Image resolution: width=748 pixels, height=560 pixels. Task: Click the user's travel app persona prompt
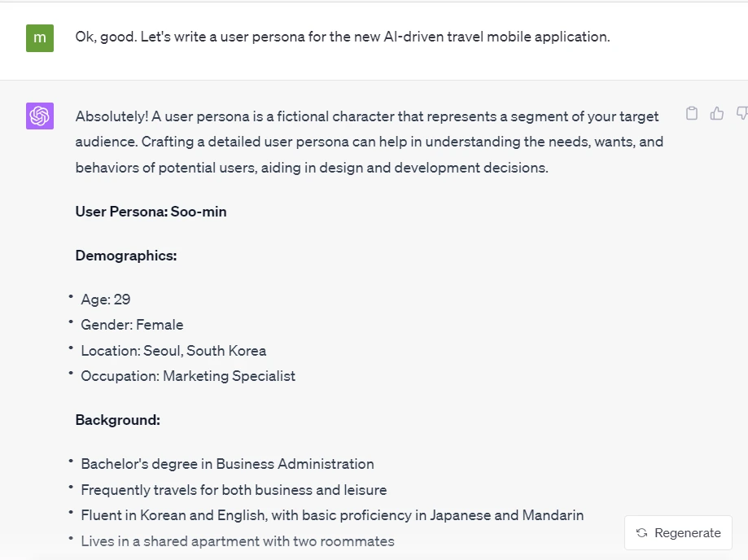coord(343,37)
